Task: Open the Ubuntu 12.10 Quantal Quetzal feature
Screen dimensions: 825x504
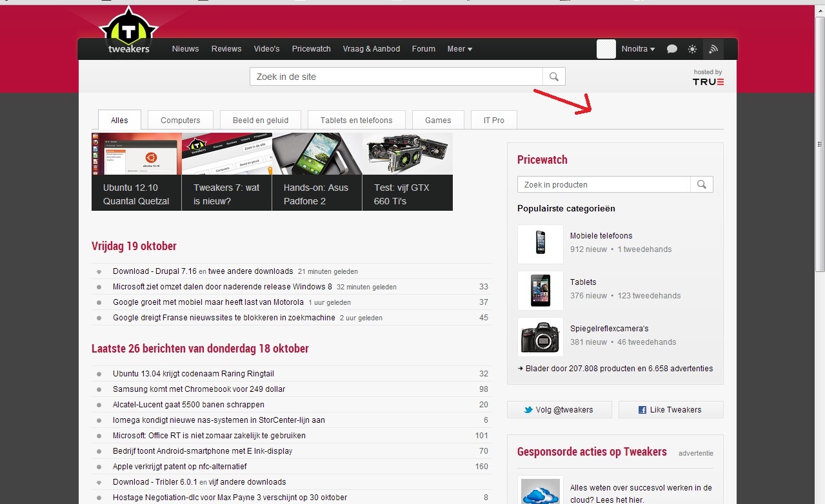Action: point(137,171)
